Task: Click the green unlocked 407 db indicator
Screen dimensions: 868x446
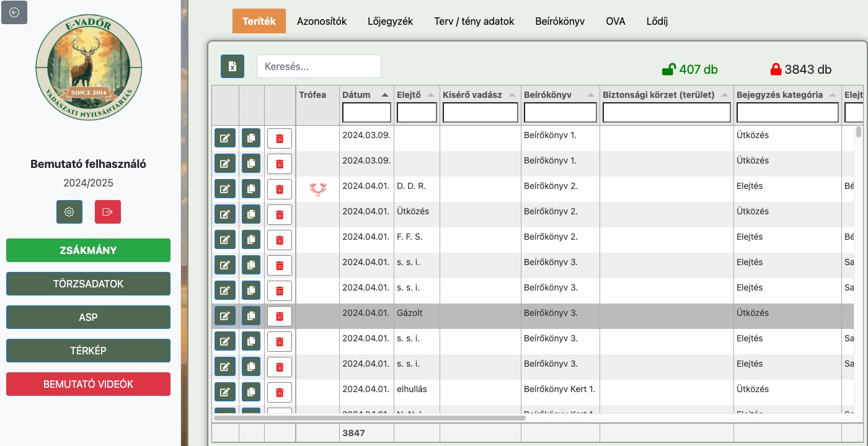Action: point(690,69)
